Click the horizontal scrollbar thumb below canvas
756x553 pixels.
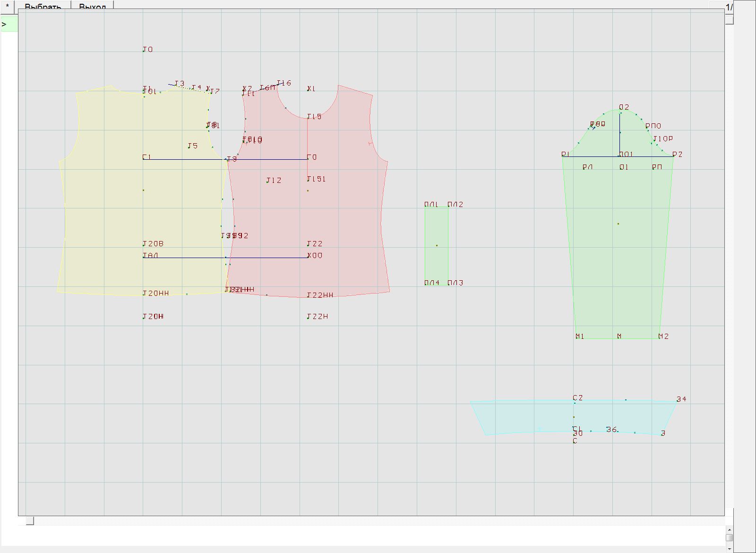30,521
